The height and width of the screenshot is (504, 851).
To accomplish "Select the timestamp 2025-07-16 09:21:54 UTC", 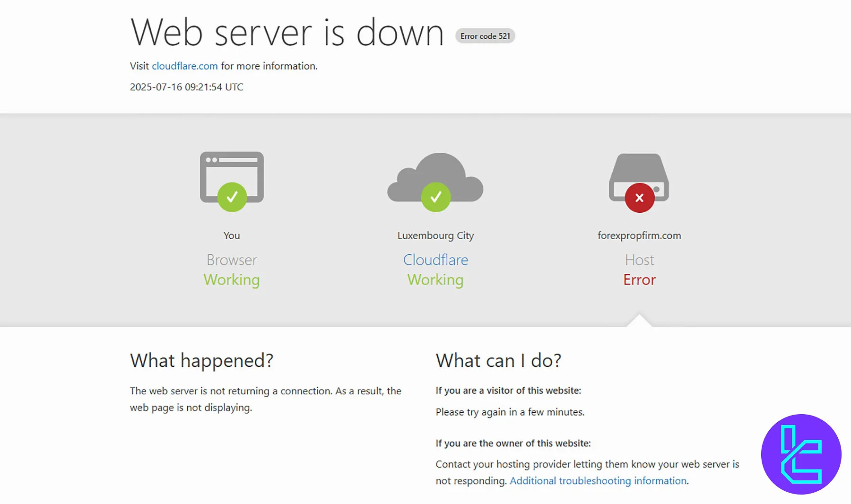I will [186, 87].
